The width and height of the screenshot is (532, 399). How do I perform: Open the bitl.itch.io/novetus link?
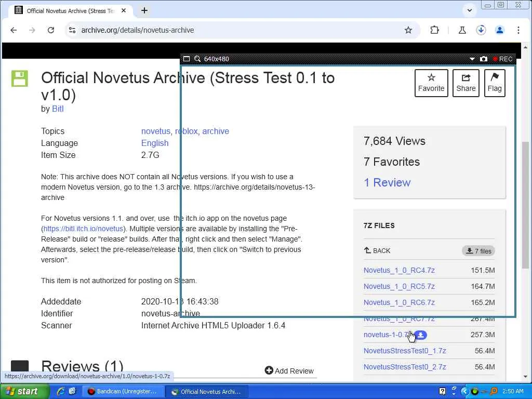pyautogui.click(x=83, y=229)
